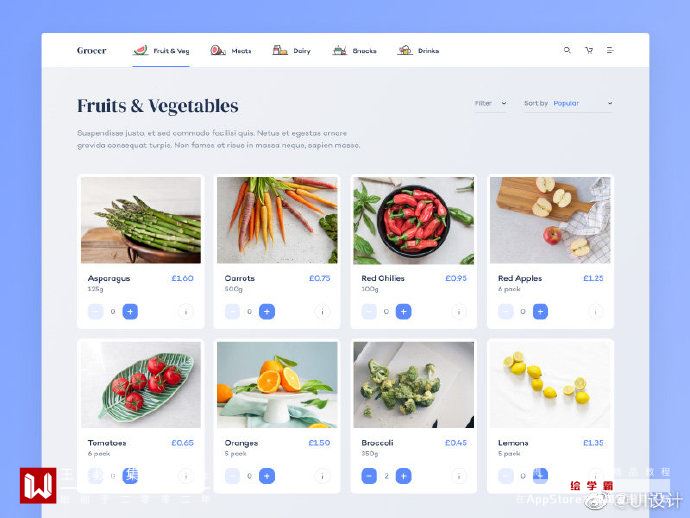View info icon for Red Chilies

pyautogui.click(x=459, y=312)
